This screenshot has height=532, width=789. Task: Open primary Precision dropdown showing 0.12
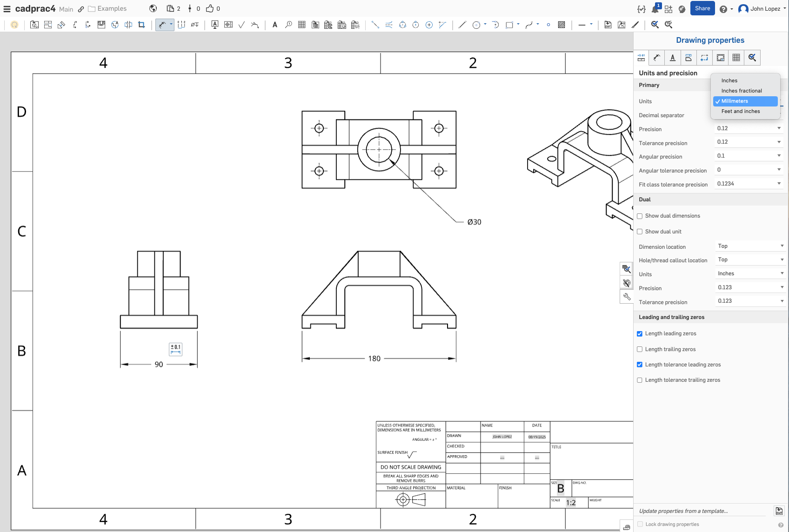coord(749,128)
